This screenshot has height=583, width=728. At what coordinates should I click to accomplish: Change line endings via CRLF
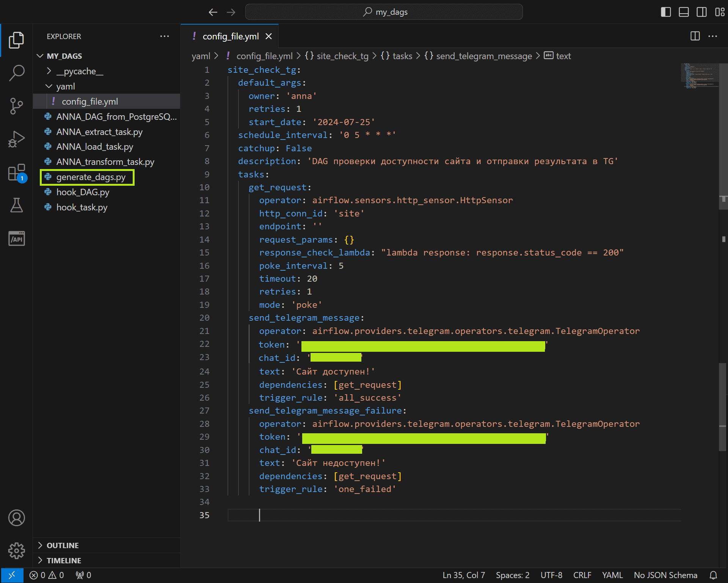click(582, 575)
